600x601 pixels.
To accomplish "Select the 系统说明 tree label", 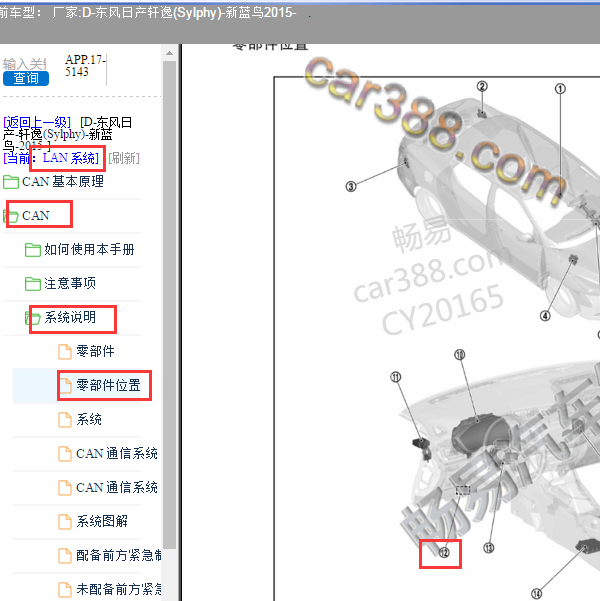I will (x=70, y=317).
